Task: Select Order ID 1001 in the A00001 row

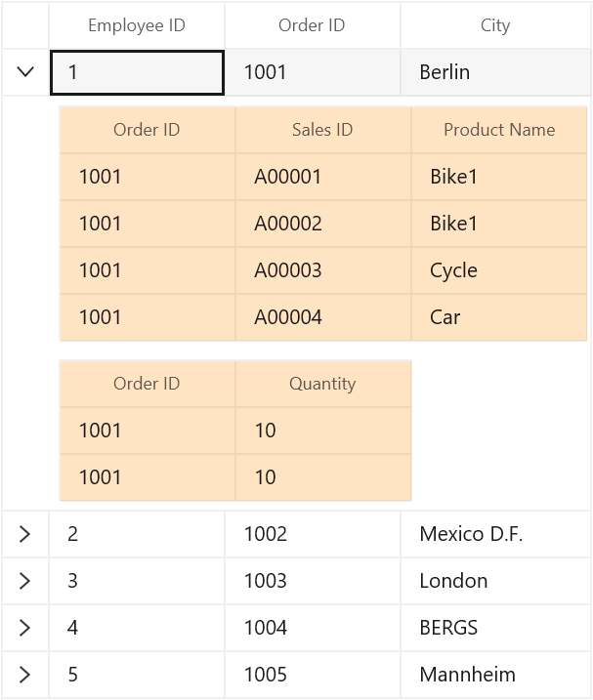Action: 147,177
